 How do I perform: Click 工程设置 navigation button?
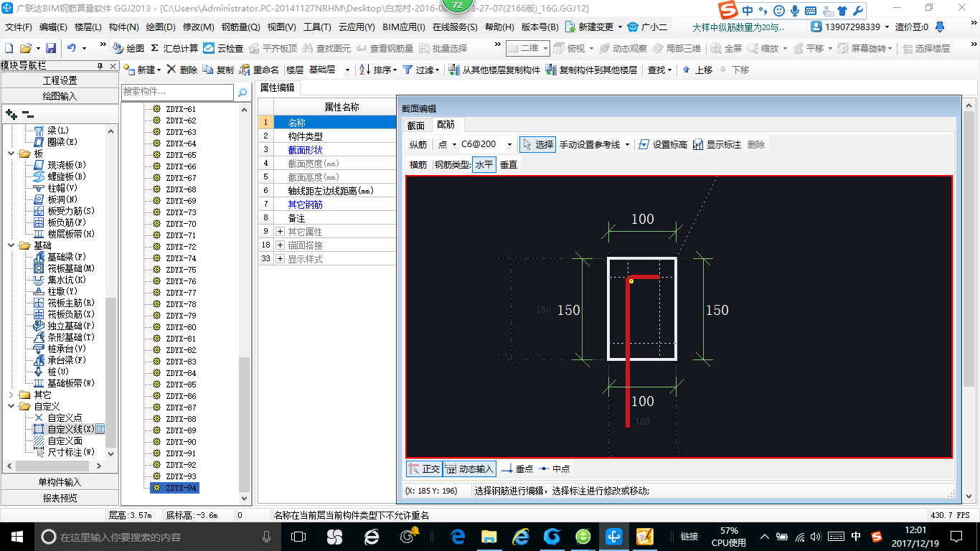coord(60,80)
